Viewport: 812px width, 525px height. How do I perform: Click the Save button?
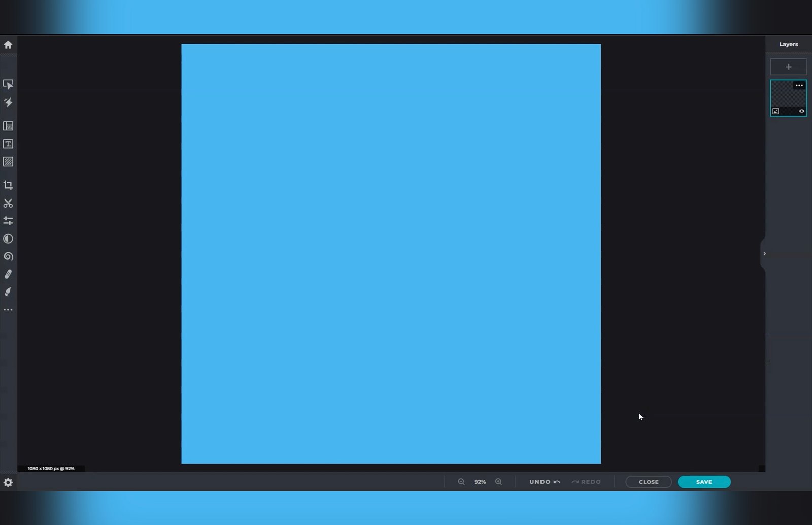tap(704, 482)
